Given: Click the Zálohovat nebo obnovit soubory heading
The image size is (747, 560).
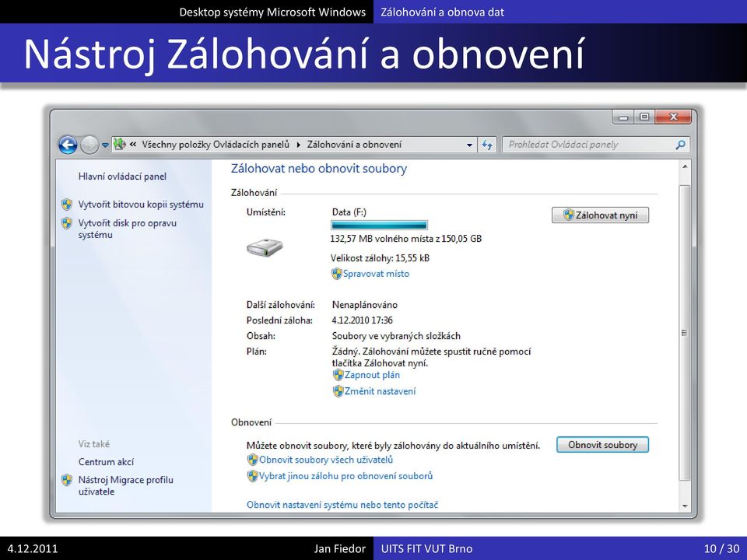Looking at the screenshot, I should [319, 169].
